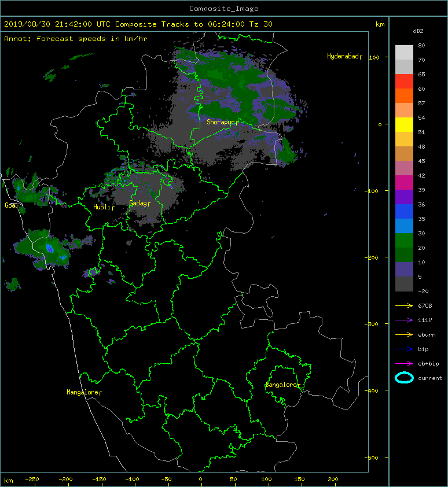
Task: Click the 0 horizontal axis label
Action: click(x=200, y=479)
